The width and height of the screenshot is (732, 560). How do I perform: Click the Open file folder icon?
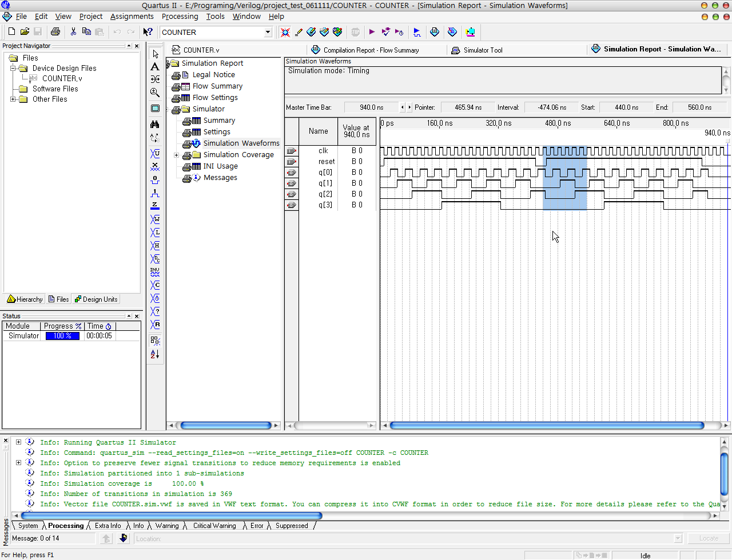[x=25, y=32]
